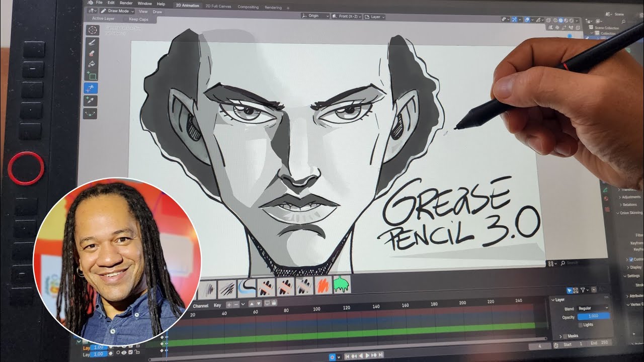Play the animation forward
The height and width of the screenshot is (362, 644).
point(367,356)
